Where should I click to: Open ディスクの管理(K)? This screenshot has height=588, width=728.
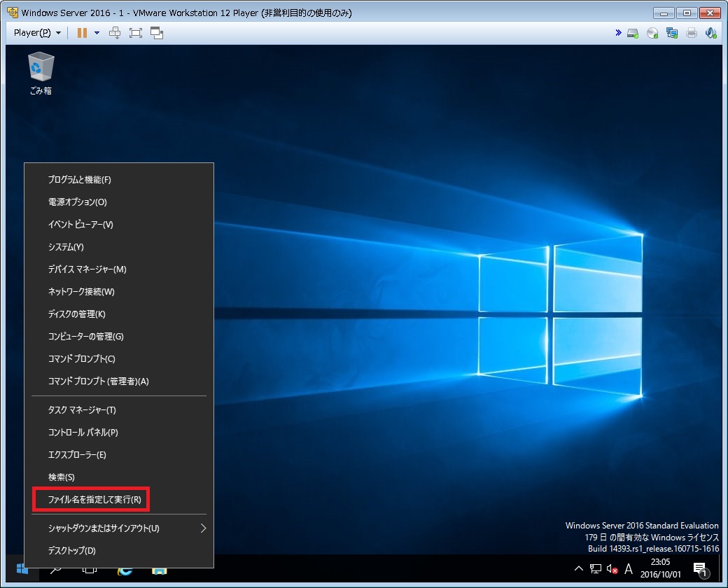(119, 314)
